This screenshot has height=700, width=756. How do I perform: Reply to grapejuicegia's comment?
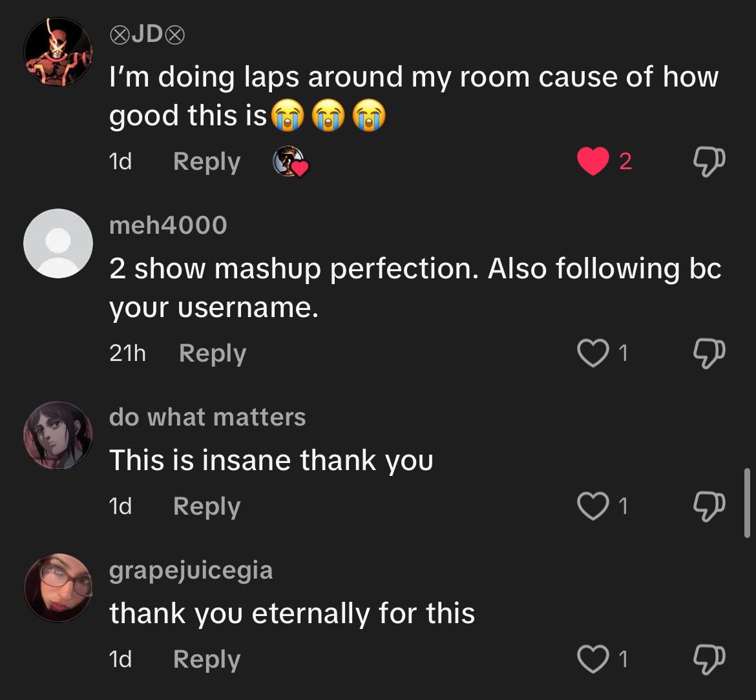point(206,659)
